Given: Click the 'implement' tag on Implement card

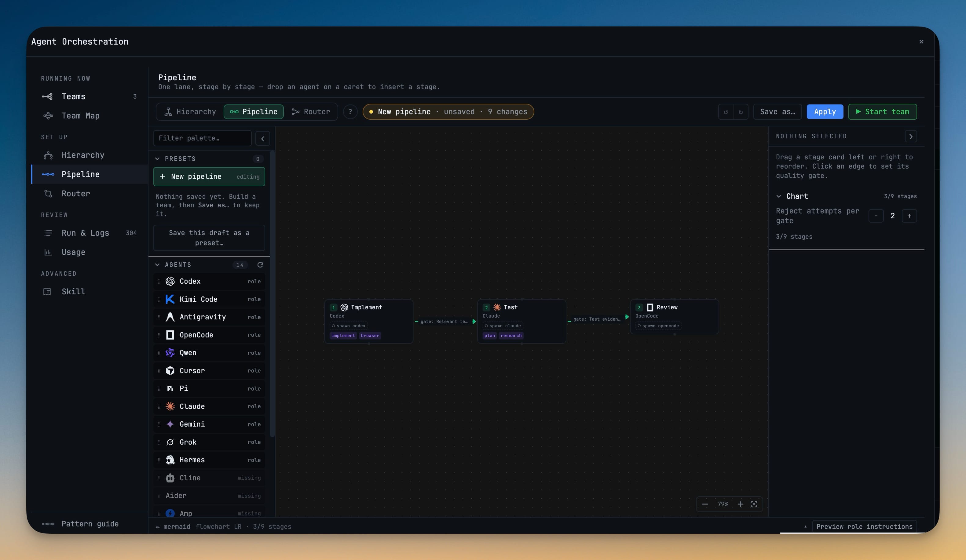Looking at the screenshot, I should coord(343,336).
